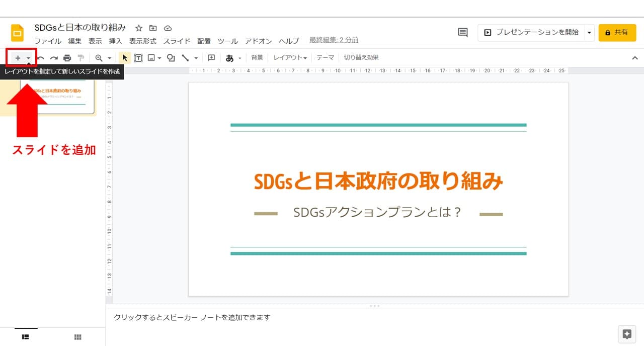Image resolution: width=644 pixels, height=362 pixels.
Task: Open the 挿入 menu
Action: tap(116, 41)
